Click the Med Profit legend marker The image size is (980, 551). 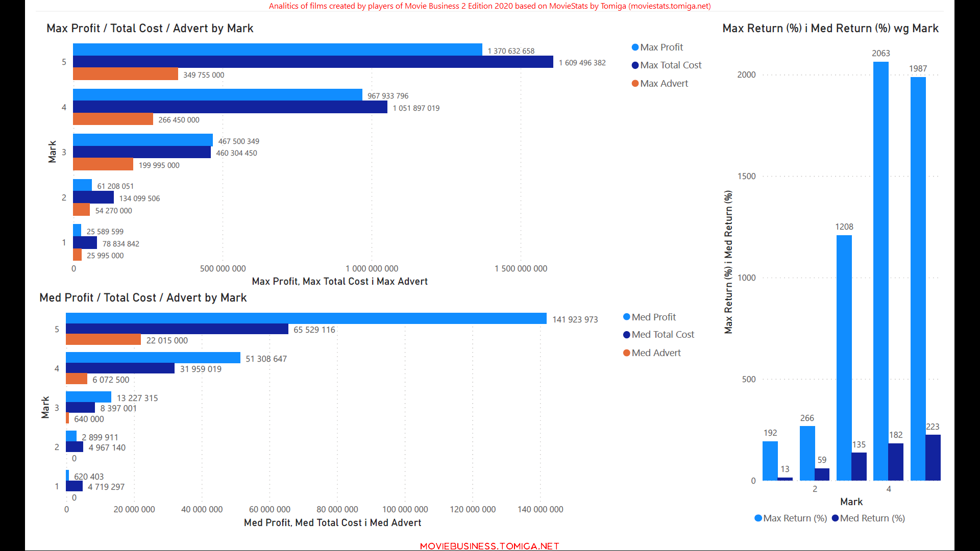click(627, 317)
